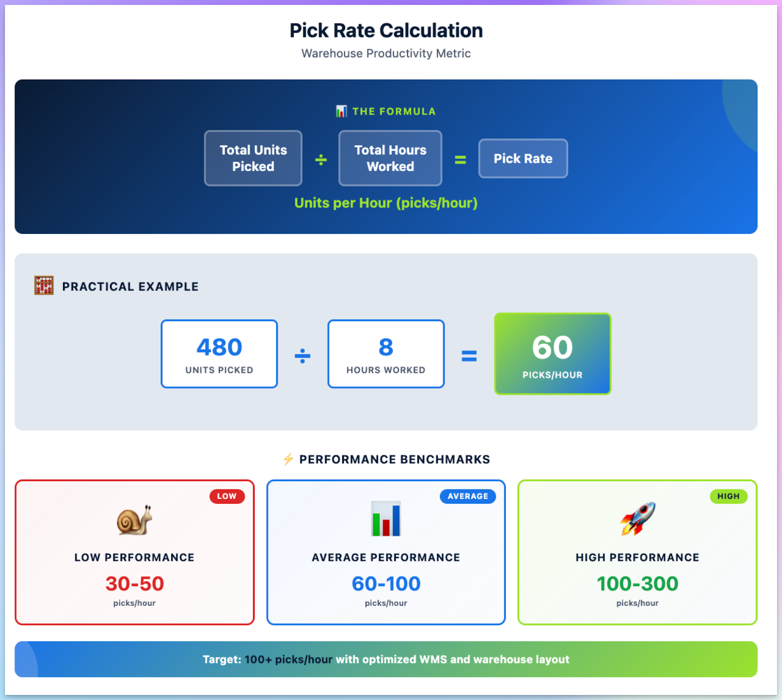Click the blue equals sign in the example
This screenshot has height=700, width=782.
(x=469, y=356)
